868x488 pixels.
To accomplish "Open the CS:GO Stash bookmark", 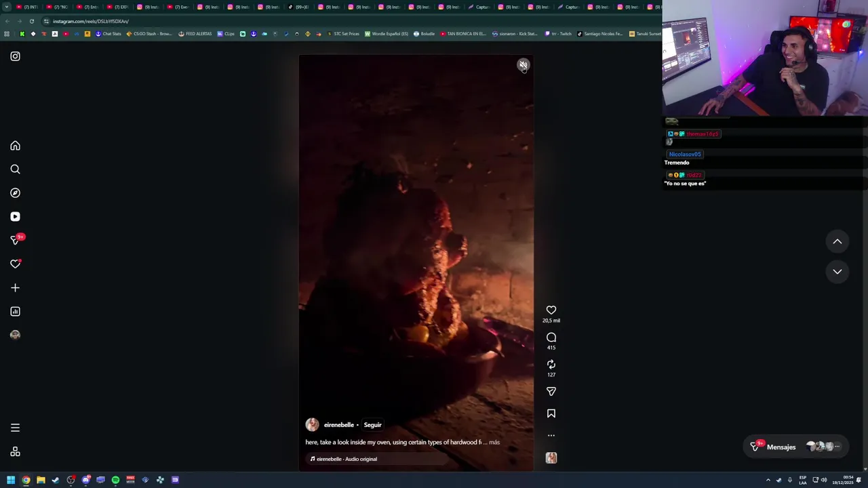I will click(x=149, y=34).
